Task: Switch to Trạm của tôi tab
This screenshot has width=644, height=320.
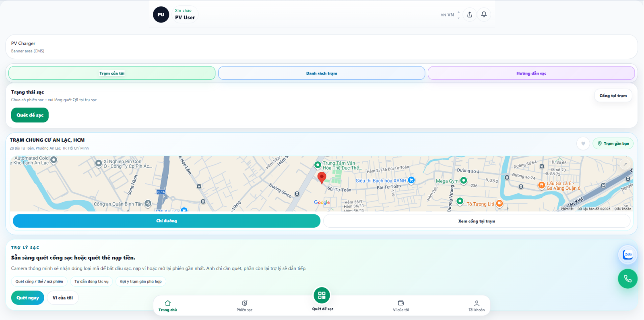Action: 112,73
